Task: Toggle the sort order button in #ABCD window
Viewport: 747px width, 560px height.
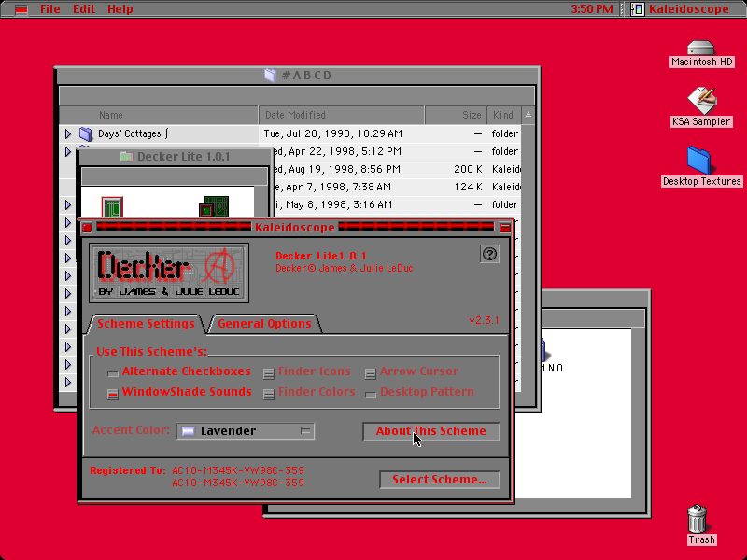Action: point(529,115)
